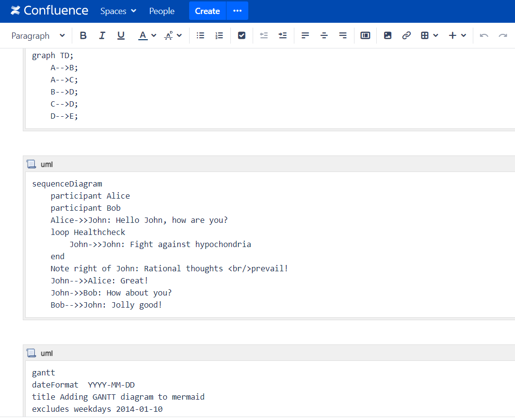Open the Spaces menu
This screenshot has height=420, width=515.
(x=118, y=11)
